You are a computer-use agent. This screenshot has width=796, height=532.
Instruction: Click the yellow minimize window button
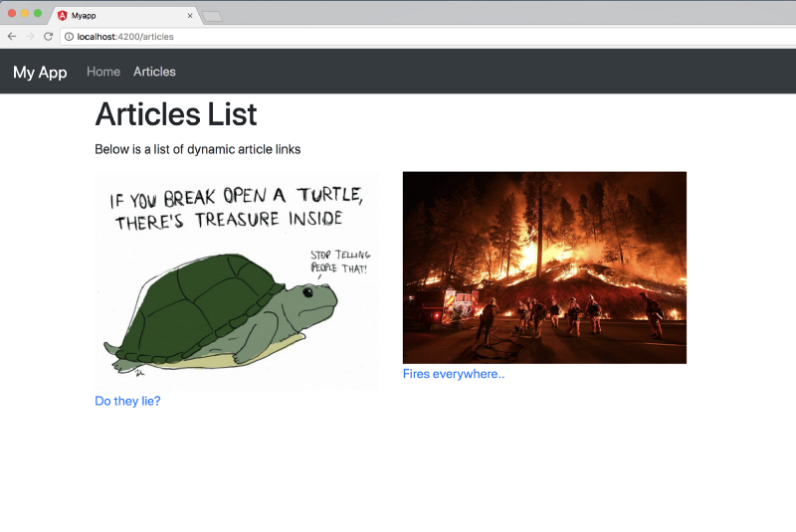point(24,13)
